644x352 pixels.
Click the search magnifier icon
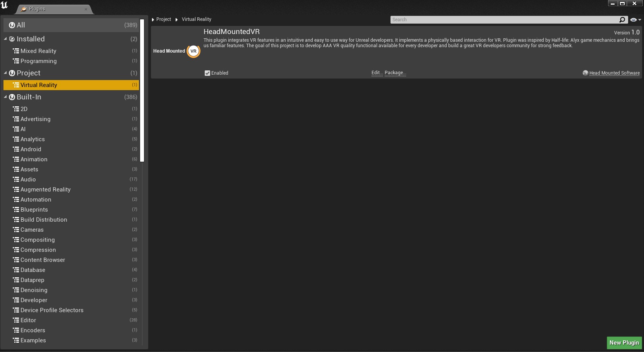point(622,20)
